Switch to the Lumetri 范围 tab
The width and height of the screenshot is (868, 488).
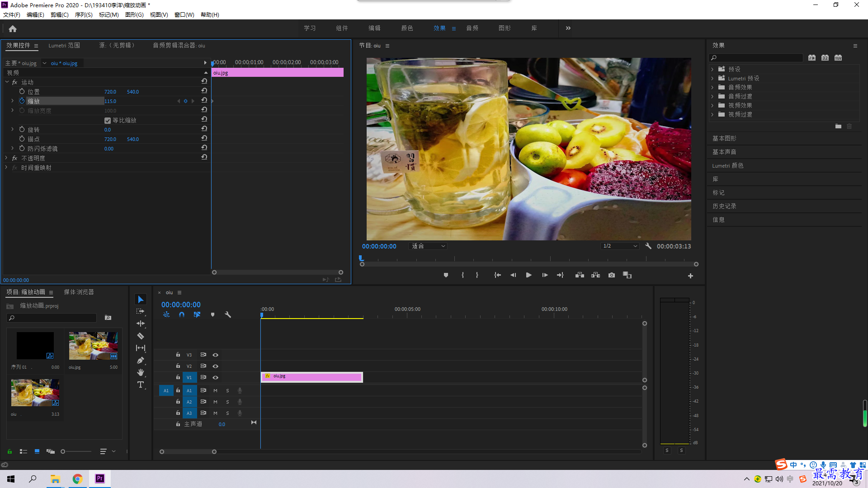pos(64,46)
